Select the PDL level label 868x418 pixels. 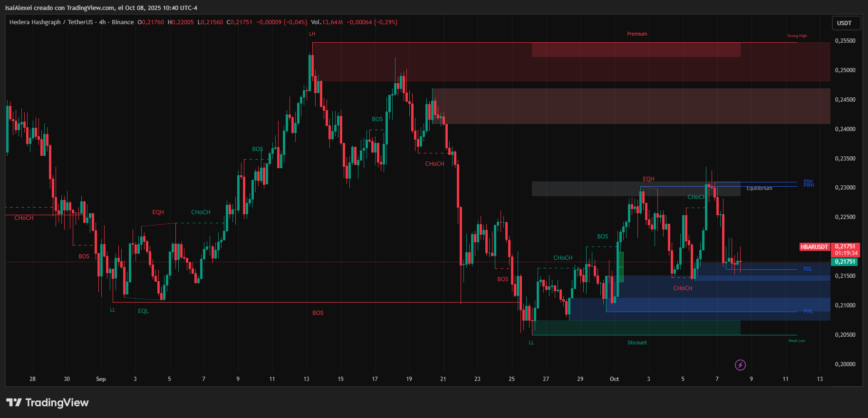pos(808,269)
